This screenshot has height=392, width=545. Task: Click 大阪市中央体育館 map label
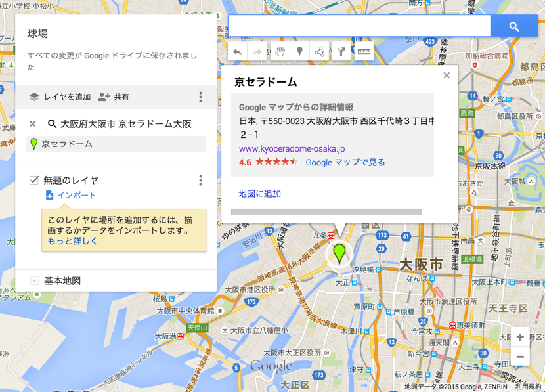(185, 311)
